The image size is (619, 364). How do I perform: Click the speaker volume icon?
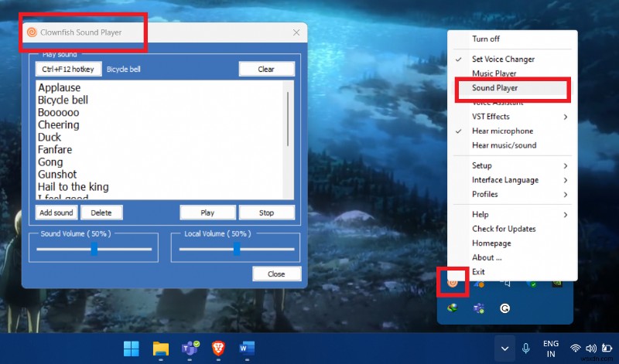591,349
